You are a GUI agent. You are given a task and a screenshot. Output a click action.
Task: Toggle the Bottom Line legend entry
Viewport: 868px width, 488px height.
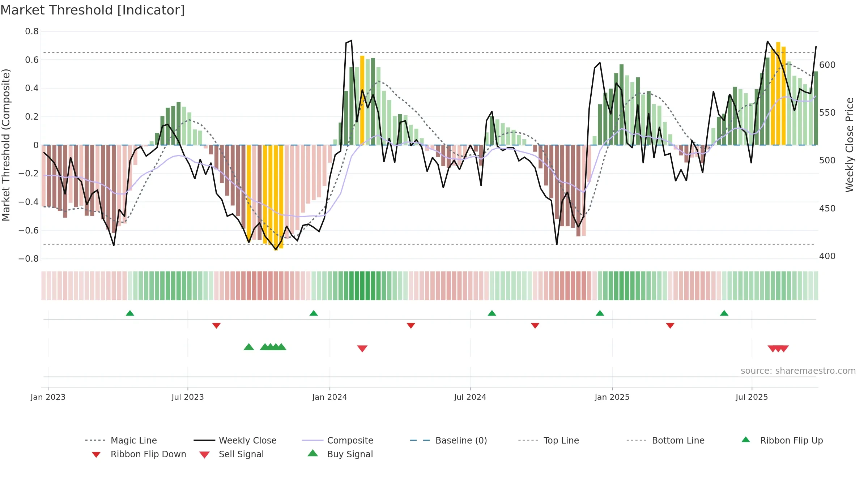[665, 440]
